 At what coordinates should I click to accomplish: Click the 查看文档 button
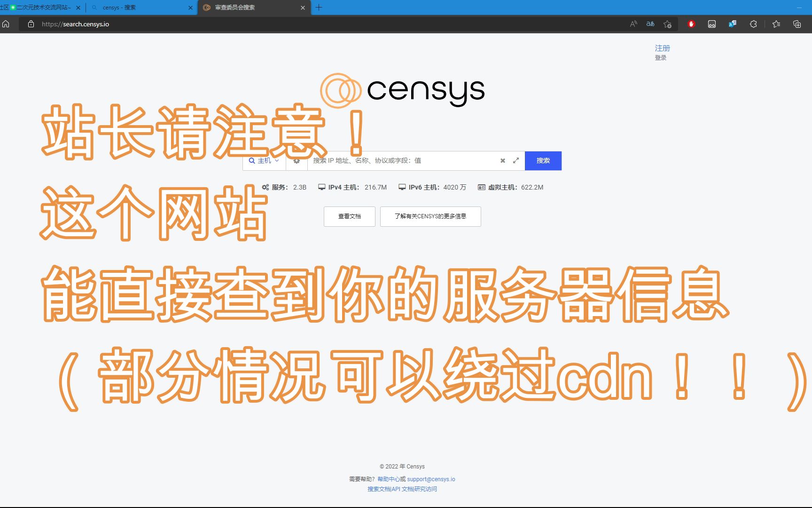click(350, 216)
